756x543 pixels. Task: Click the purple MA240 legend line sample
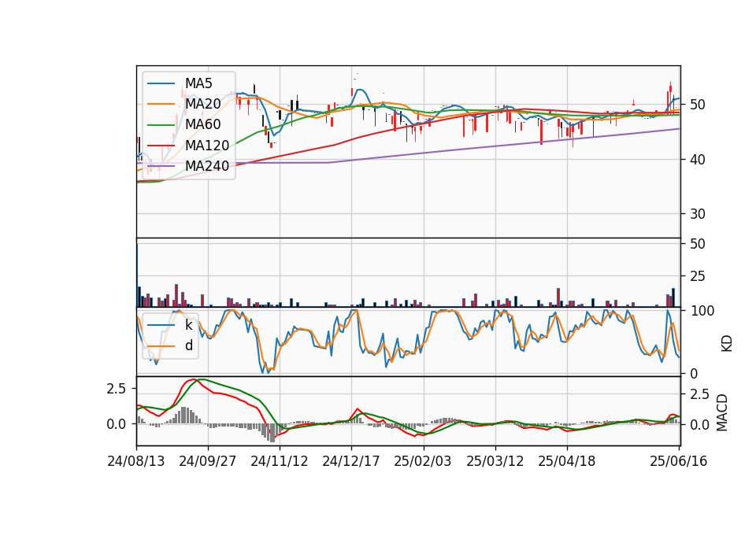click(161, 166)
